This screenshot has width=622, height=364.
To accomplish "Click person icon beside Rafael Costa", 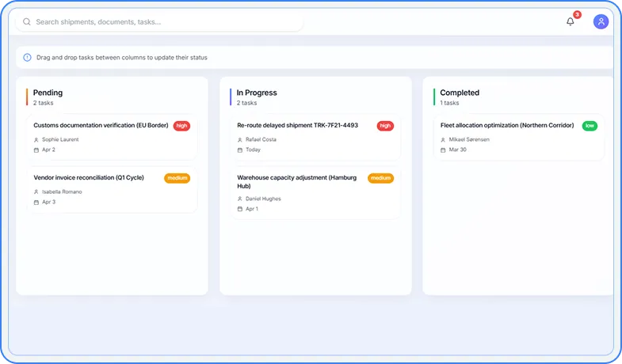I will click(240, 139).
